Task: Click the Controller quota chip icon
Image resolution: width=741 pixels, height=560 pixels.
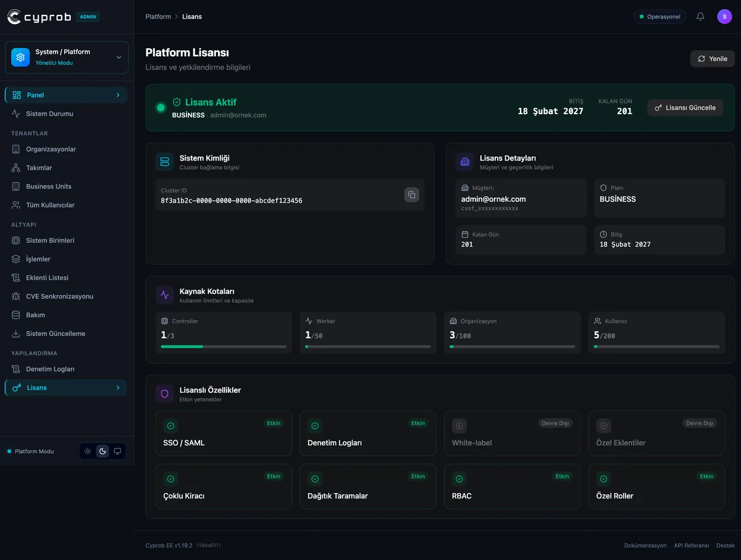Action: click(164, 321)
